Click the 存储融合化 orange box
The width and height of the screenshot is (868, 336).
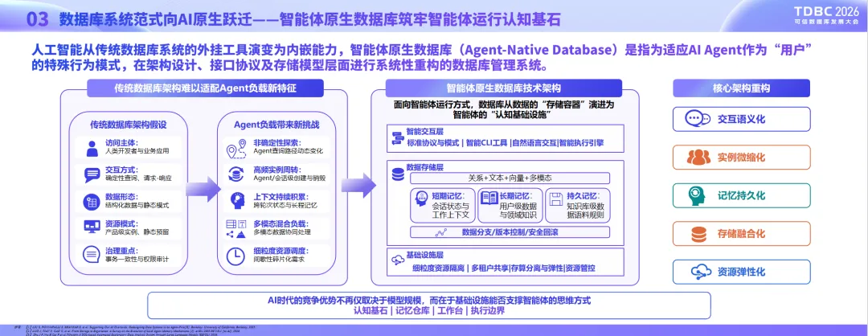click(x=741, y=234)
